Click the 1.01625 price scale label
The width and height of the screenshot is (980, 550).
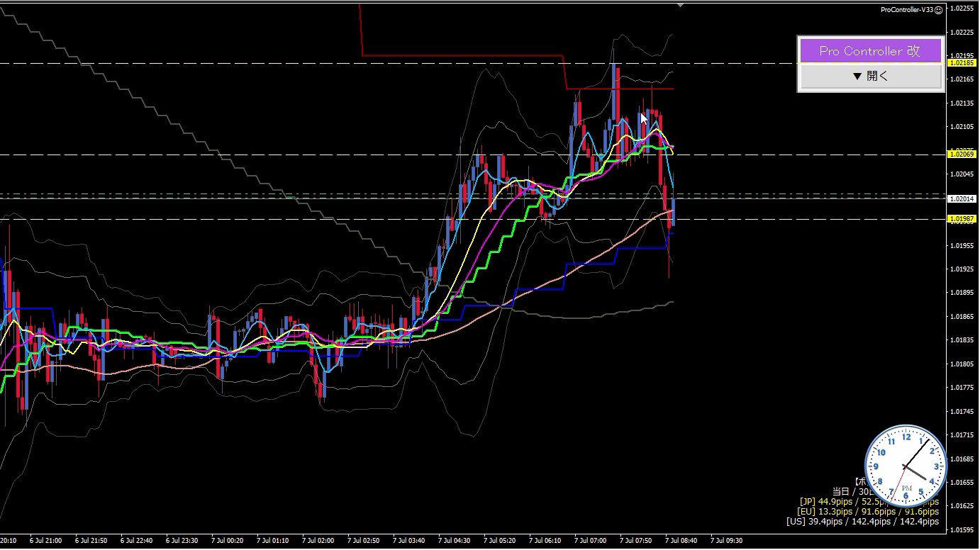[x=962, y=506]
